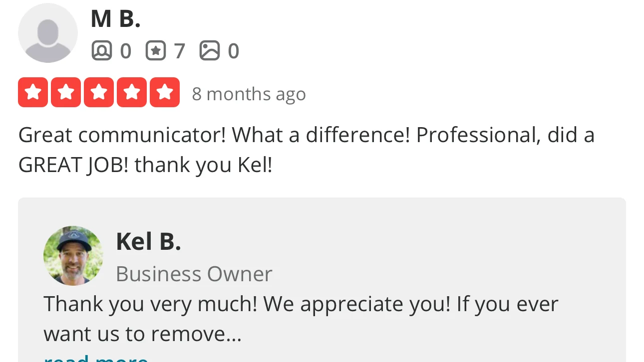This screenshot has height=362, width=644.
Task: Click the reviews count star icon
Action: [x=156, y=51]
